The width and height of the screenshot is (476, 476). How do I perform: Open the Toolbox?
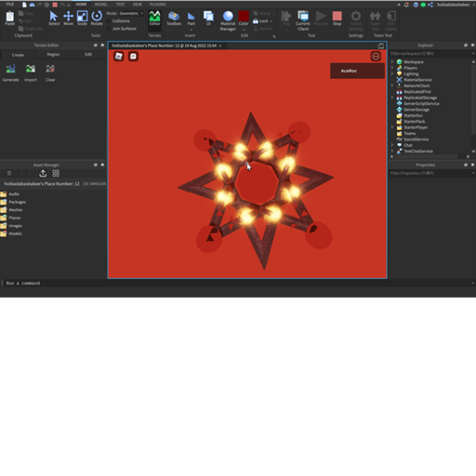click(174, 19)
